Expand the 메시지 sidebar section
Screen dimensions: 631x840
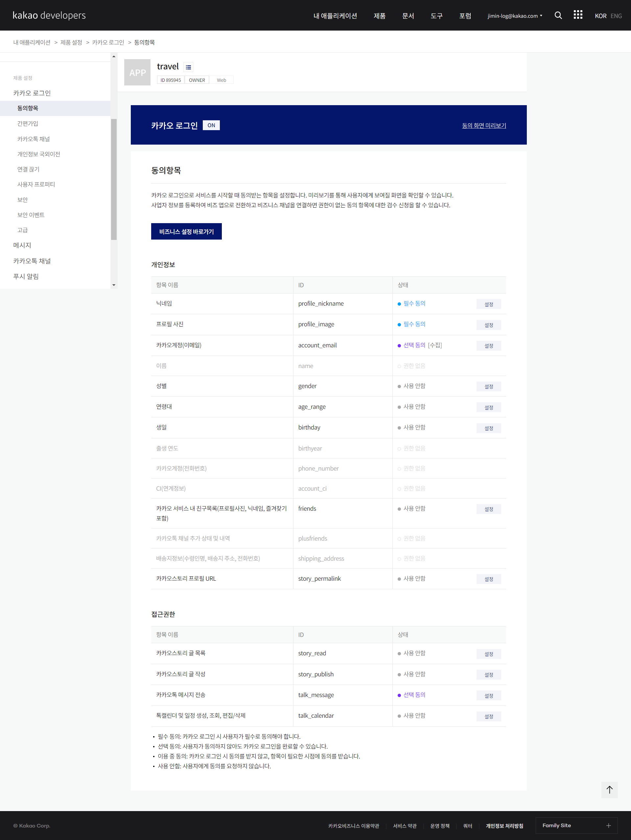22,245
